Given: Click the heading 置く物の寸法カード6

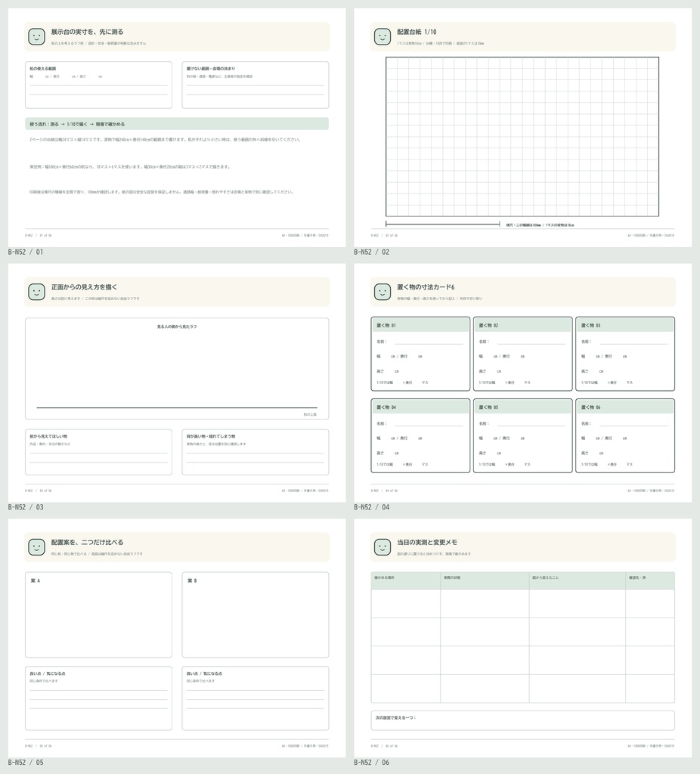Looking at the screenshot, I should [426, 287].
